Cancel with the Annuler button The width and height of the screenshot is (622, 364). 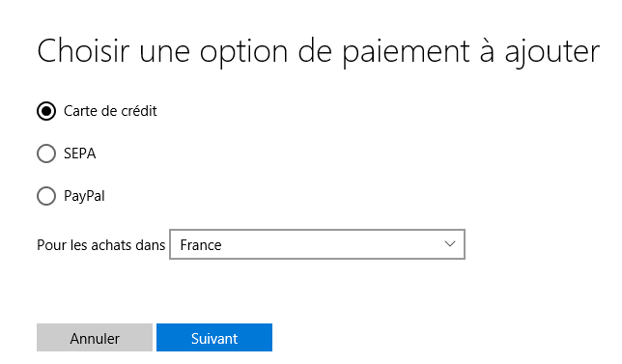[95, 337]
